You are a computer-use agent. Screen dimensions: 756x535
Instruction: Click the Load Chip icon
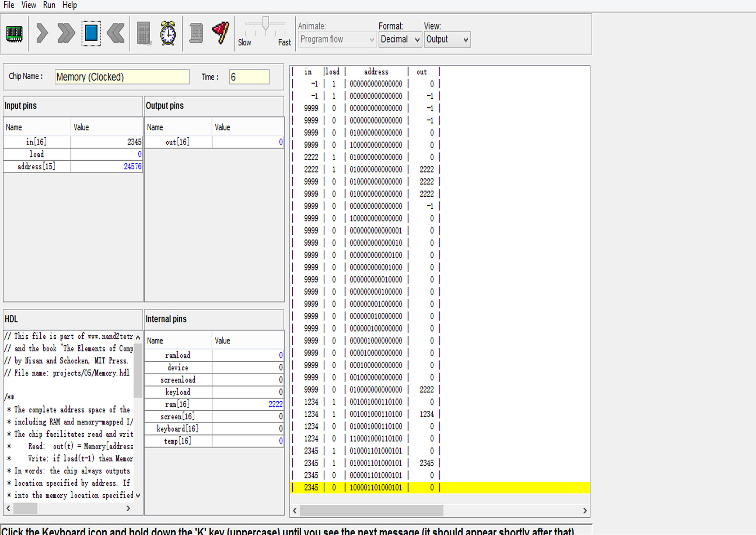[14, 34]
